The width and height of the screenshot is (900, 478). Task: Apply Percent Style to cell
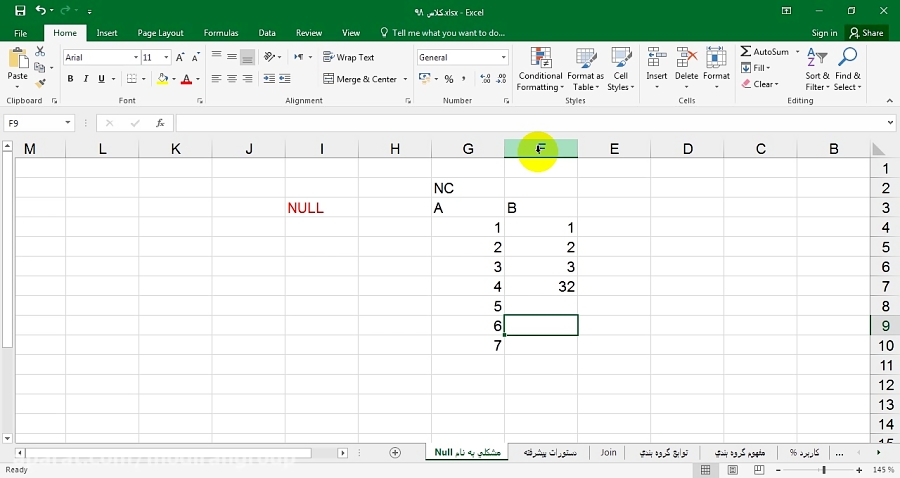coord(449,79)
